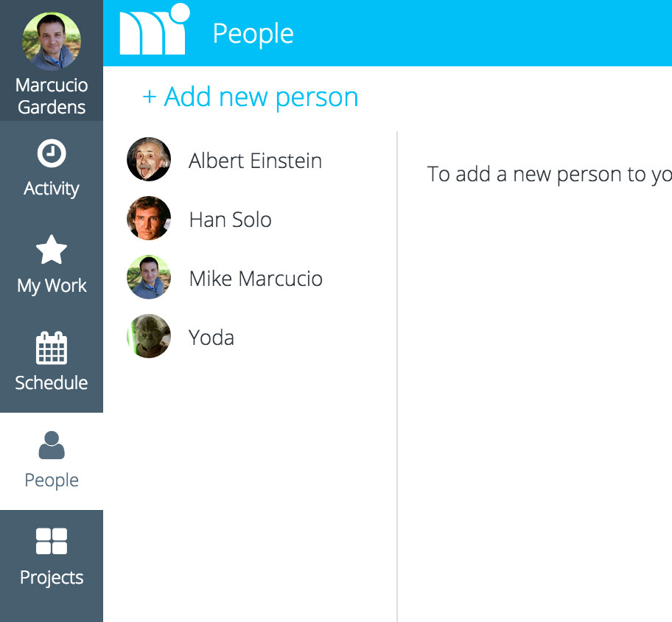Choose Han Solo name in people list
672x622 pixels.
[x=230, y=220]
